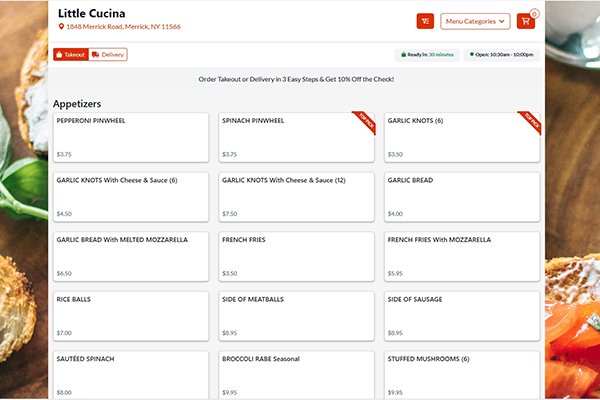
Task: Open the Side of Meatballs item
Action: click(297, 316)
